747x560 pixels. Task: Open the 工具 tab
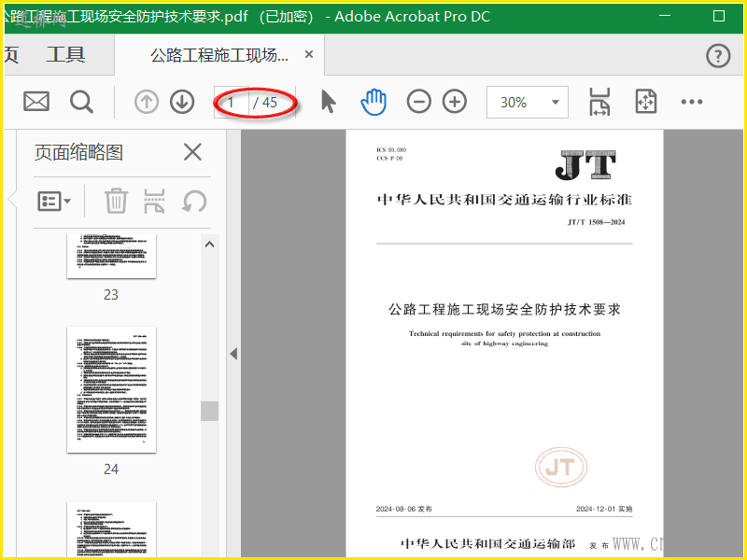click(65, 55)
